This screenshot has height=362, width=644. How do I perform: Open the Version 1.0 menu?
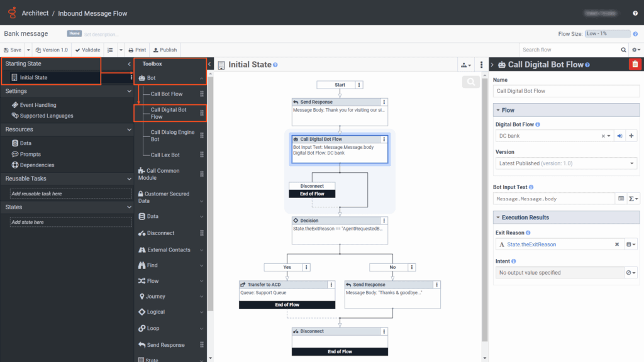click(x=52, y=50)
